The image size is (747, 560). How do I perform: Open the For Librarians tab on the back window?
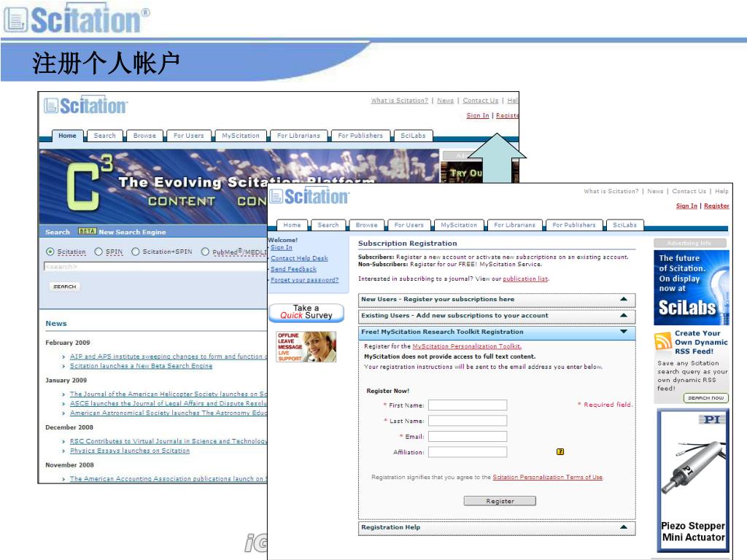point(298,136)
